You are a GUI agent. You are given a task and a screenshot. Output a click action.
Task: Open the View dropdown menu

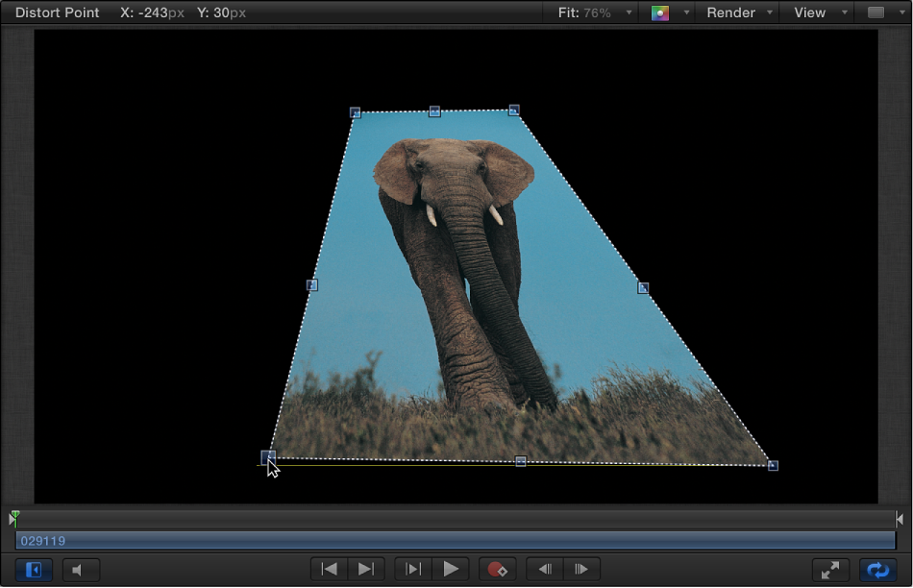point(816,12)
